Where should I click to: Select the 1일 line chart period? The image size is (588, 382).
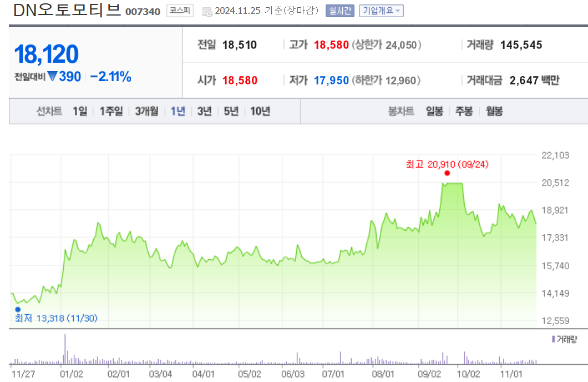pyautogui.click(x=80, y=111)
